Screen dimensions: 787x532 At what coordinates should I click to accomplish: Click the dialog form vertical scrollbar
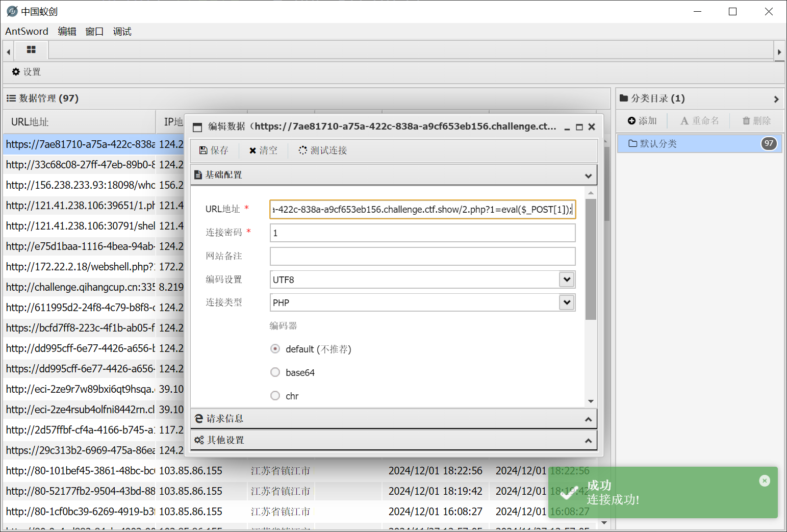(x=591, y=259)
